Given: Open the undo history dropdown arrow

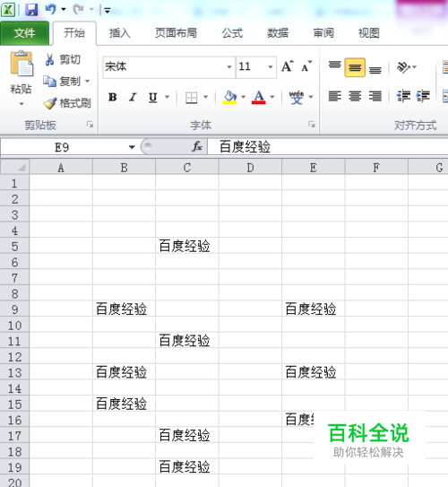Looking at the screenshot, I should click(64, 10).
